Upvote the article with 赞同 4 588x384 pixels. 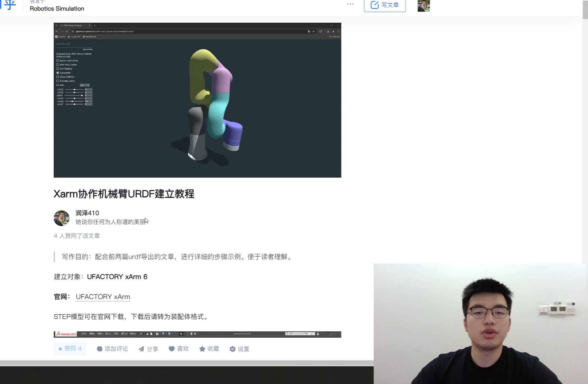tap(70, 349)
